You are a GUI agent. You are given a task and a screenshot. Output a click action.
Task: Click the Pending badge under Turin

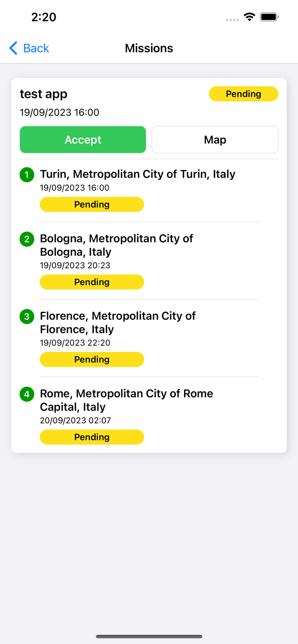pos(92,204)
